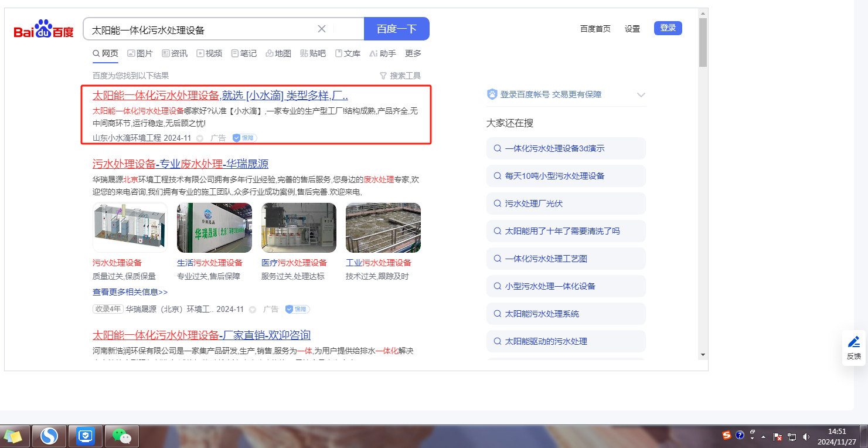Click 查看更多相关信息>>
Viewport: 868px width, 448px height.
pyautogui.click(x=130, y=292)
